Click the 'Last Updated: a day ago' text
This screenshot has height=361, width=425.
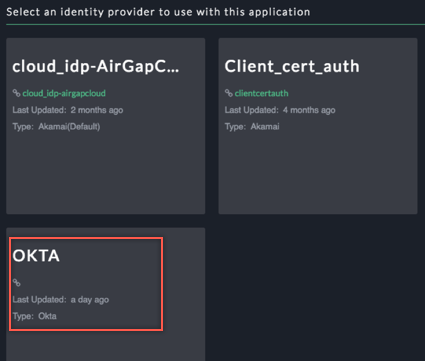click(61, 300)
